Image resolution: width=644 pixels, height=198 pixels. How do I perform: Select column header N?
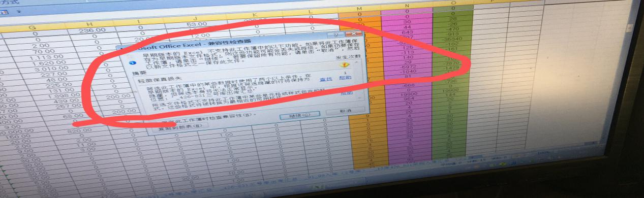coord(407,6)
